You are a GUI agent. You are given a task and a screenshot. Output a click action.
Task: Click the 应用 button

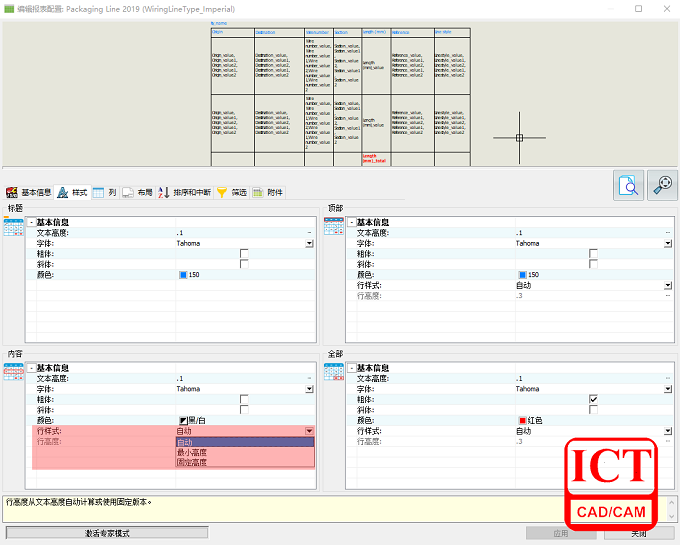pyautogui.click(x=560, y=533)
